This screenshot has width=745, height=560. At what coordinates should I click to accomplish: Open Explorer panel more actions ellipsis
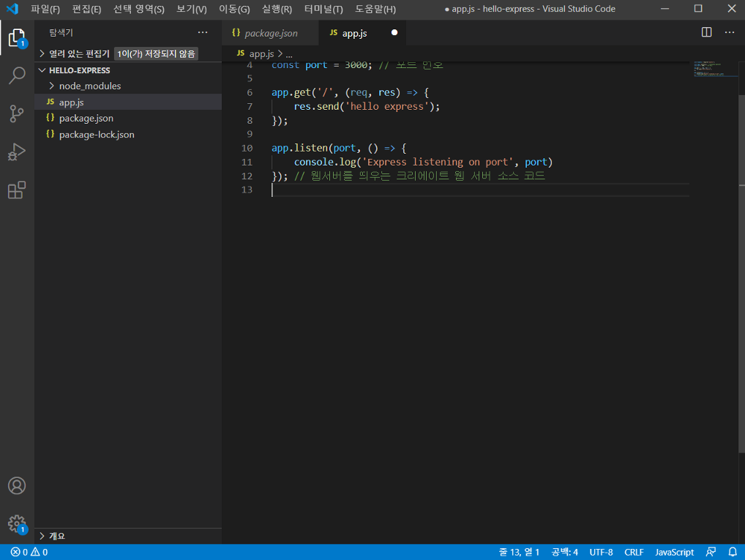(203, 32)
